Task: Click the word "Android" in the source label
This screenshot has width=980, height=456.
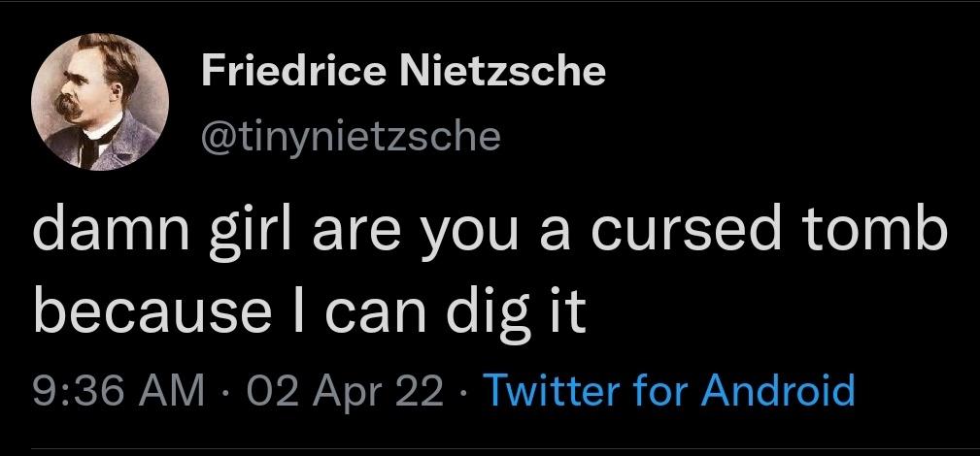Action: pyautogui.click(x=778, y=390)
